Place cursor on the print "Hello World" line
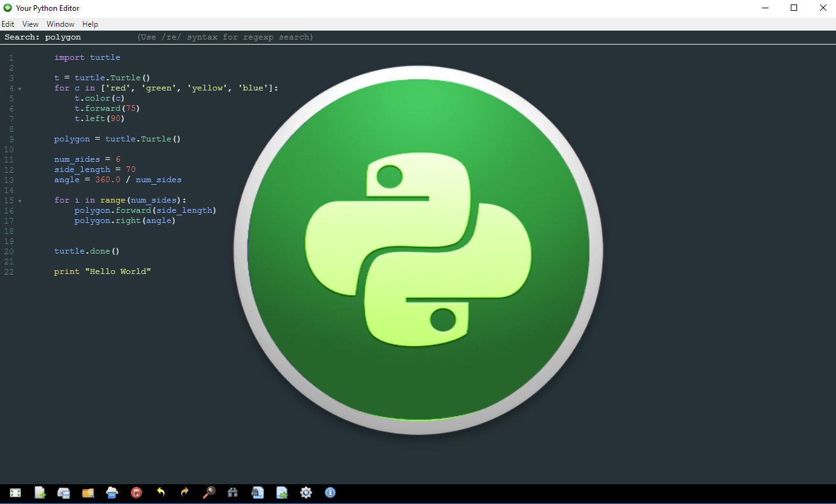Image resolution: width=836 pixels, height=504 pixels. [x=102, y=271]
